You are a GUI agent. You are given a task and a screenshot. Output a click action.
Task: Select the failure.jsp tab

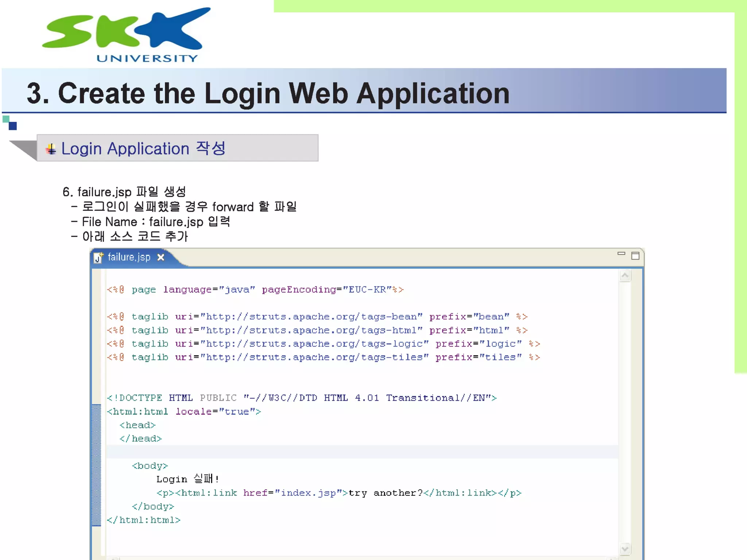pos(129,257)
